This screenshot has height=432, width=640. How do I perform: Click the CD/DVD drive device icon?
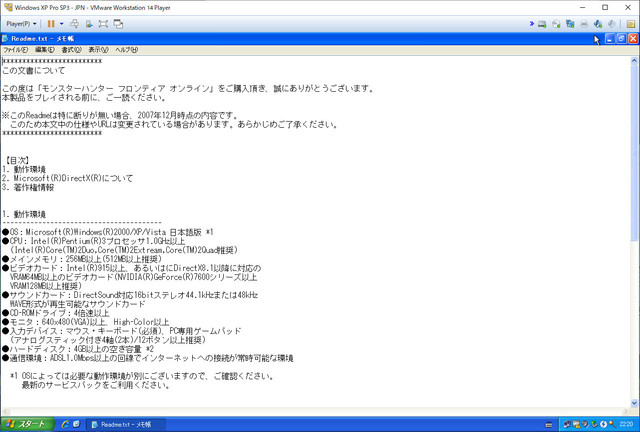[556, 24]
